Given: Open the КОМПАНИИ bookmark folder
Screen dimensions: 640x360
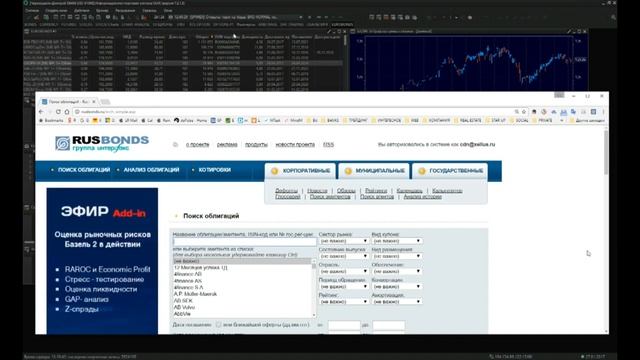Looking at the screenshot, I should click(436, 120).
